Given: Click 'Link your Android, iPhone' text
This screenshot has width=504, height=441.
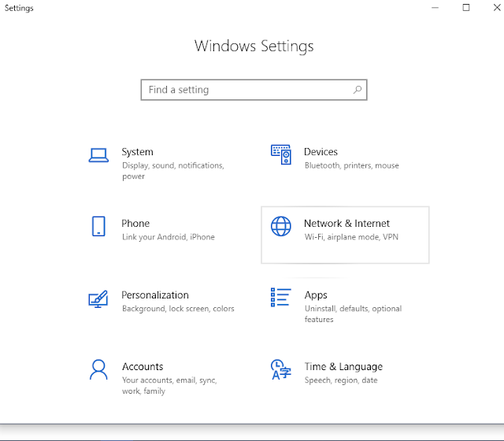Looking at the screenshot, I should (x=168, y=237).
